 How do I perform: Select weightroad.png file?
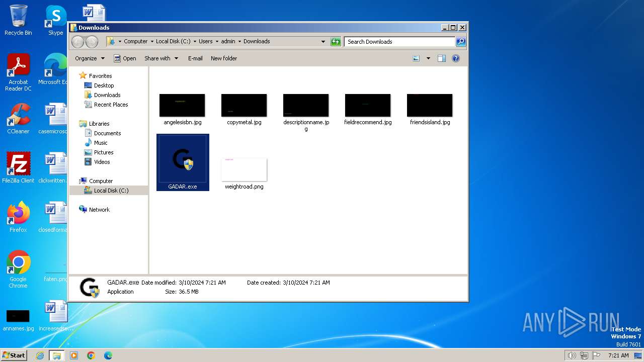tap(244, 173)
